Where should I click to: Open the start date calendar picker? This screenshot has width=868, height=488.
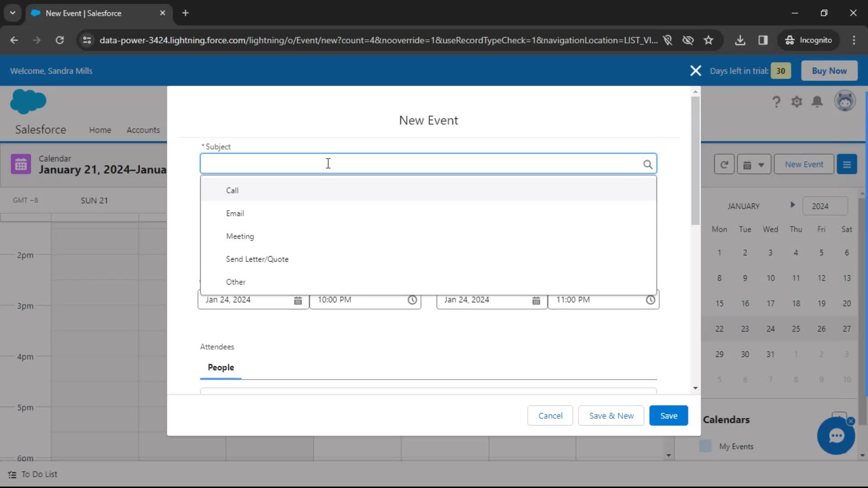[x=298, y=300]
